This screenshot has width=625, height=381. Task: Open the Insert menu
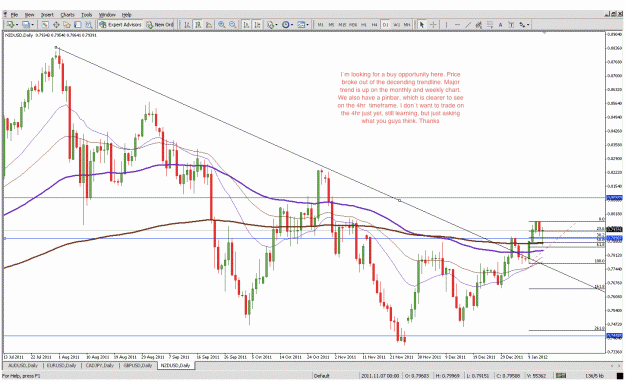click(47, 15)
